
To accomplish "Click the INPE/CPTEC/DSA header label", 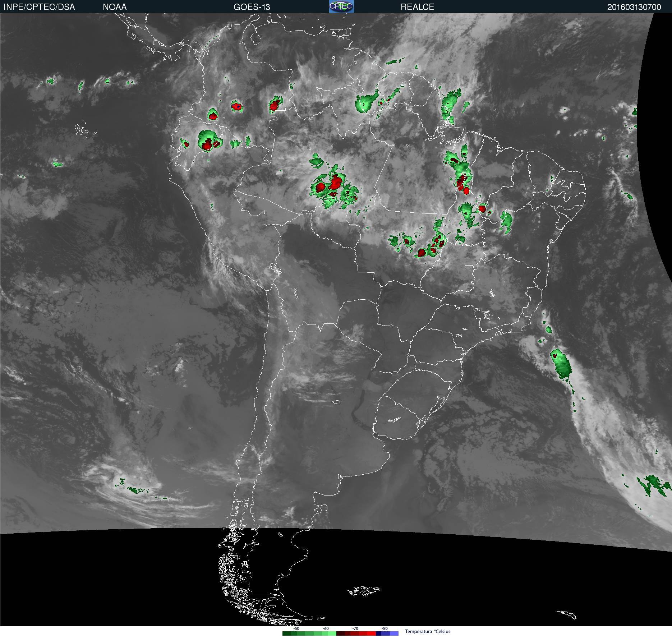I will pyautogui.click(x=39, y=7).
